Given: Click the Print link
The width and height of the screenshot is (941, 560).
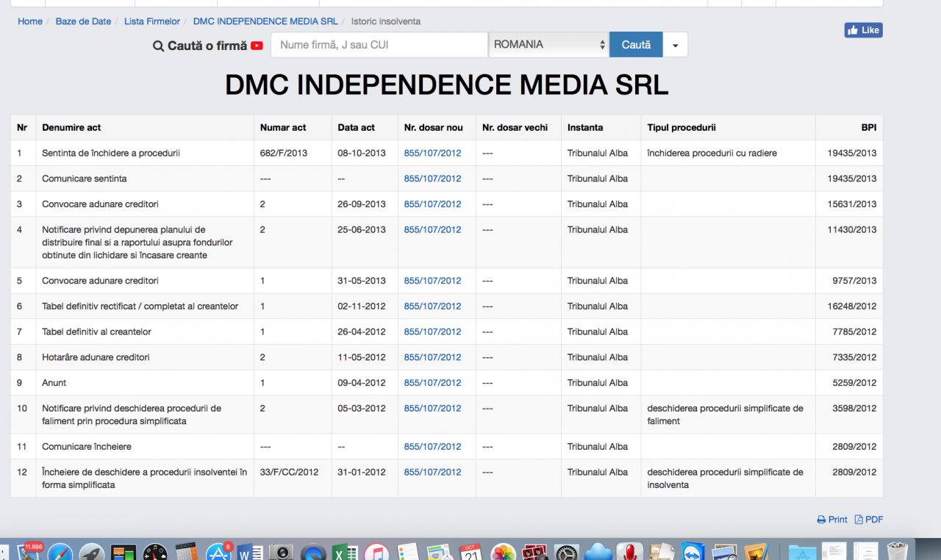Looking at the screenshot, I should (832, 520).
